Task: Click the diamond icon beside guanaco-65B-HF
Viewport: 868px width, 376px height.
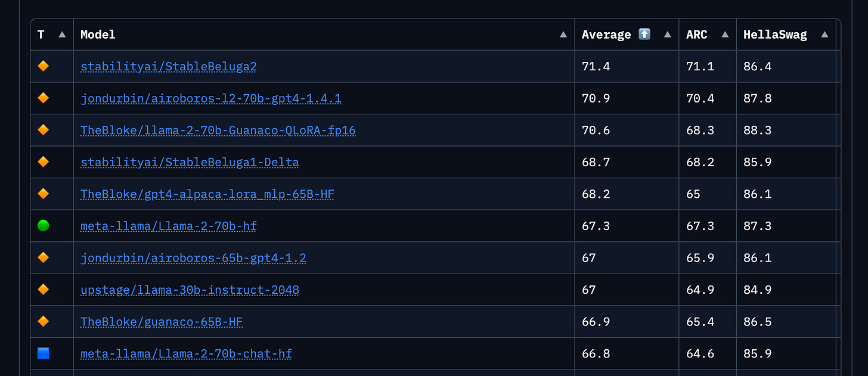Action: [43, 321]
